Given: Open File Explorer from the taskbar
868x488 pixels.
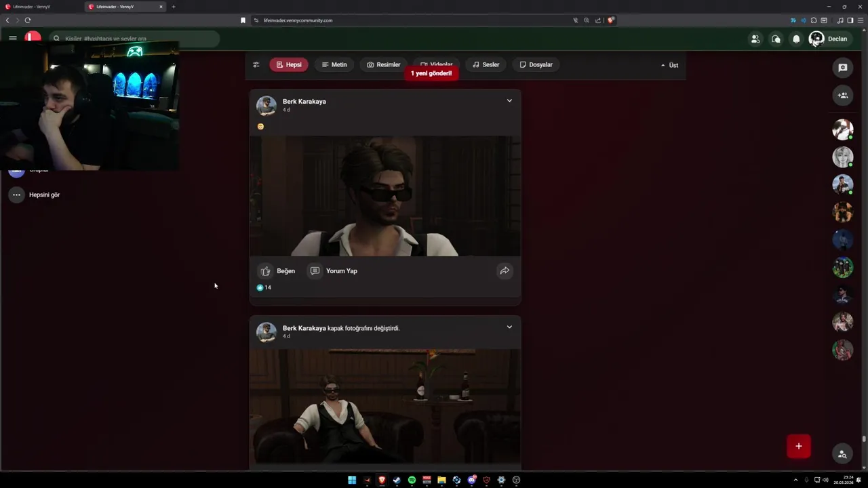Looking at the screenshot, I should [441, 480].
